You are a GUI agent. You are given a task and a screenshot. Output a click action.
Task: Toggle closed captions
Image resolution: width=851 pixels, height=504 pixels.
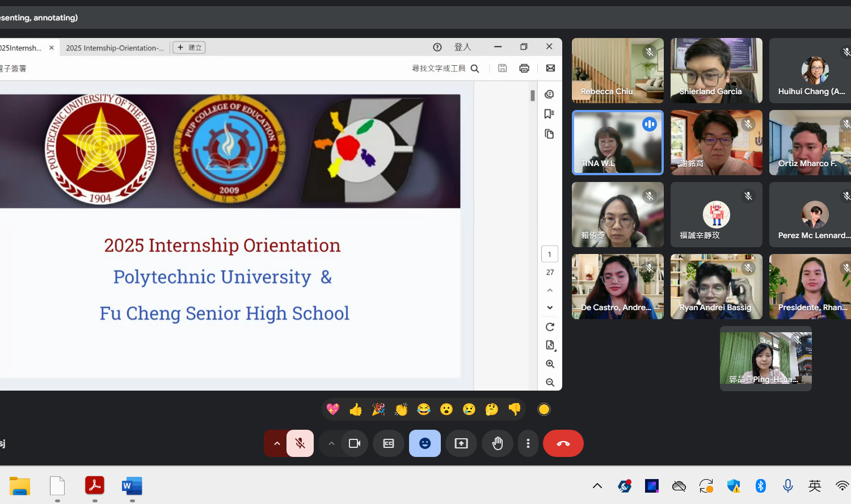pos(389,443)
